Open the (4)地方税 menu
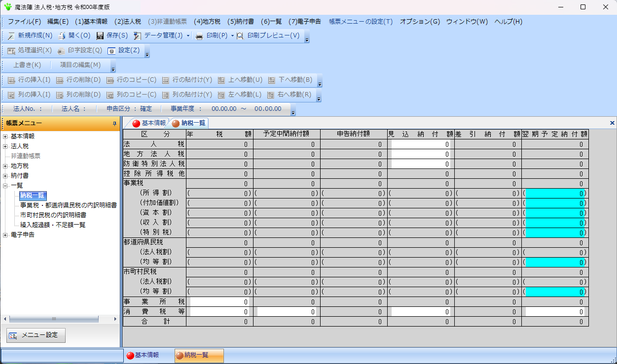The width and height of the screenshot is (617, 364). pos(207,22)
